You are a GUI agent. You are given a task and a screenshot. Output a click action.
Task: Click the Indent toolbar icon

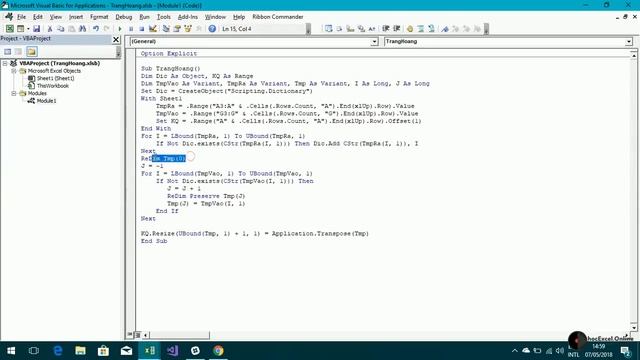coord(385,29)
